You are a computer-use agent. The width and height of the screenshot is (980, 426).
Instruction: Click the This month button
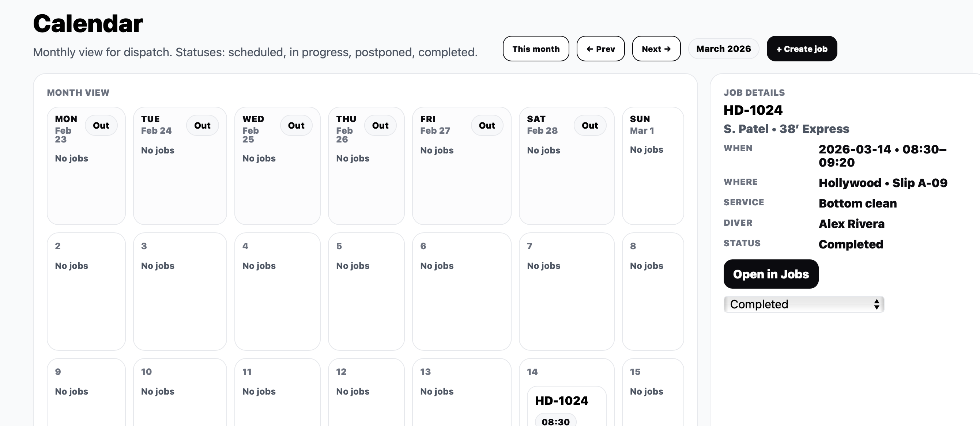[536, 49]
